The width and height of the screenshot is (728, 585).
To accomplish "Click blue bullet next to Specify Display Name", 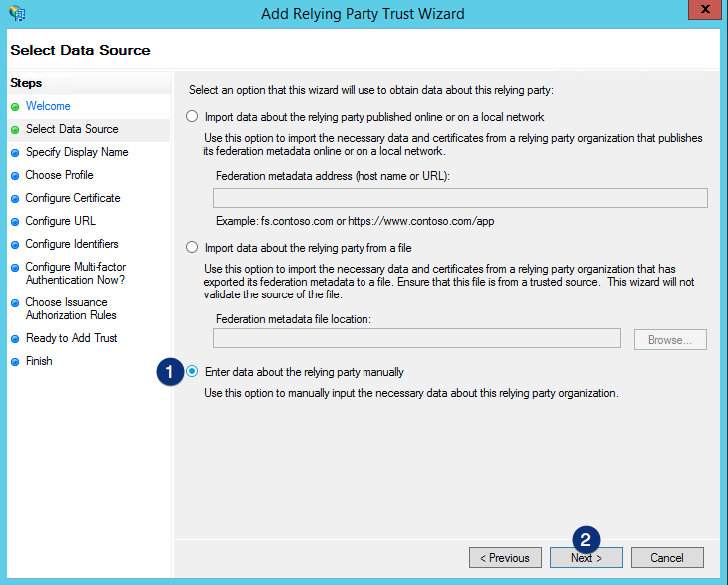I will 15,153.
